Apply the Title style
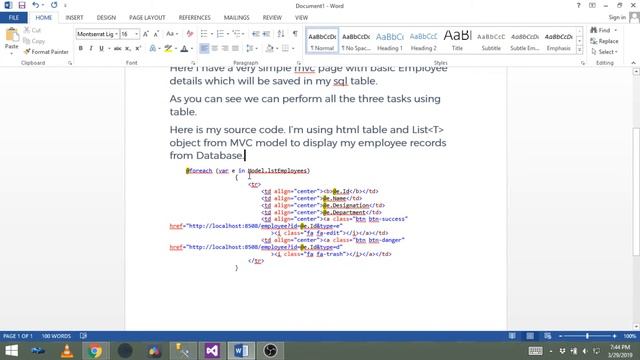The width and height of the screenshot is (640, 360). click(x=457, y=41)
